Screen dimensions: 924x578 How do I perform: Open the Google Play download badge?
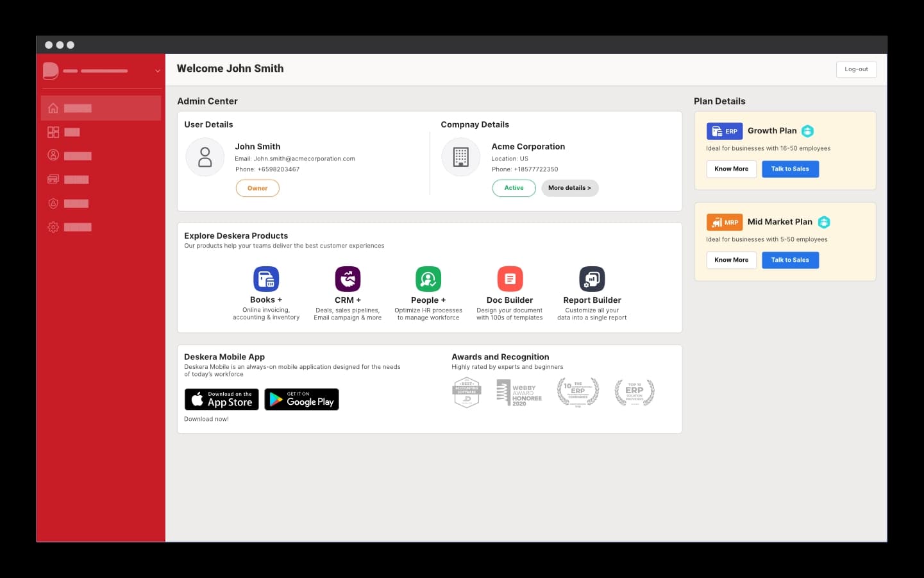click(x=301, y=399)
